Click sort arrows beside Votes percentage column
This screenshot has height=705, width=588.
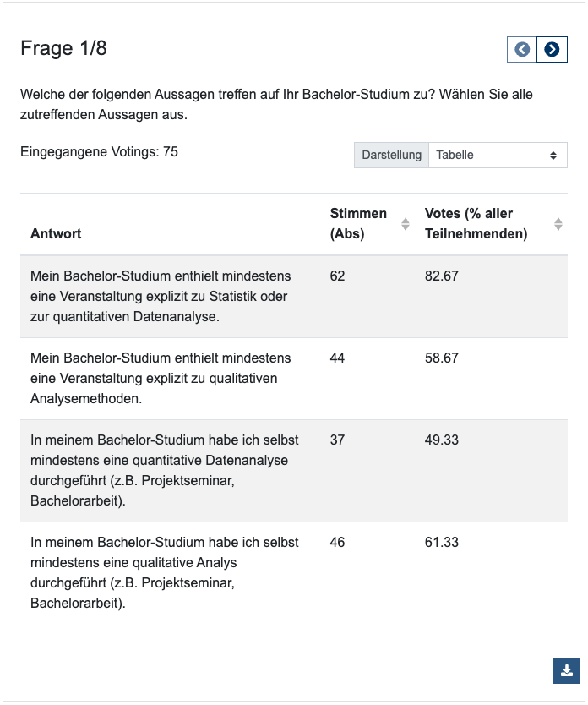(x=558, y=224)
